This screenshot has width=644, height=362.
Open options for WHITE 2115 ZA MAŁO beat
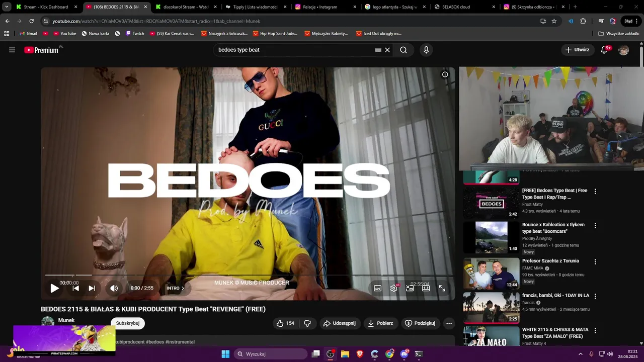[x=595, y=330]
